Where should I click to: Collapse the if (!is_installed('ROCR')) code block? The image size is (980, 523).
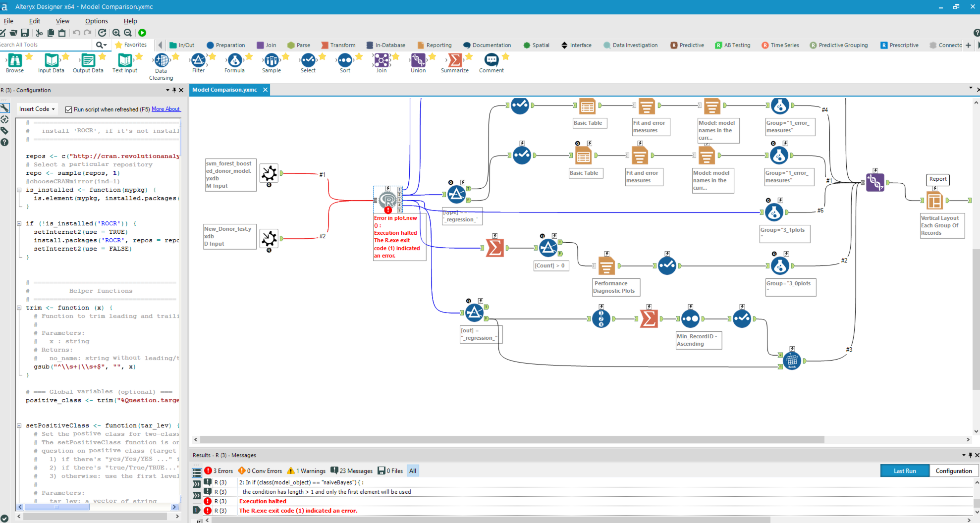pyautogui.click(x=19, y=223)
